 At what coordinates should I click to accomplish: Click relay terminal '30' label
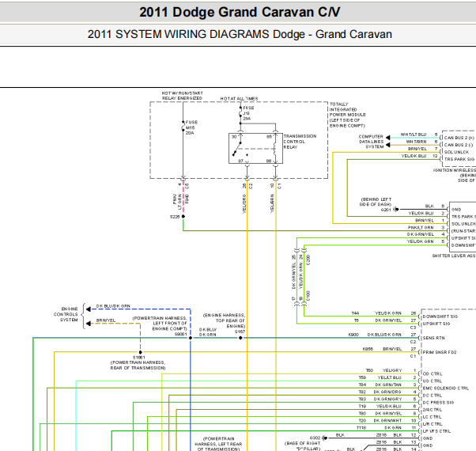point(234,137)
